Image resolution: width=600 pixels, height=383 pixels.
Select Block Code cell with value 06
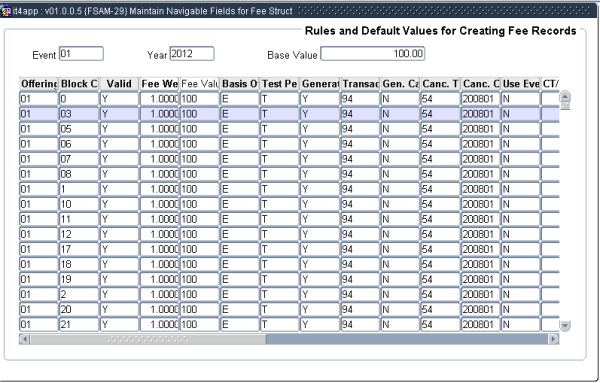coord(79,144)
